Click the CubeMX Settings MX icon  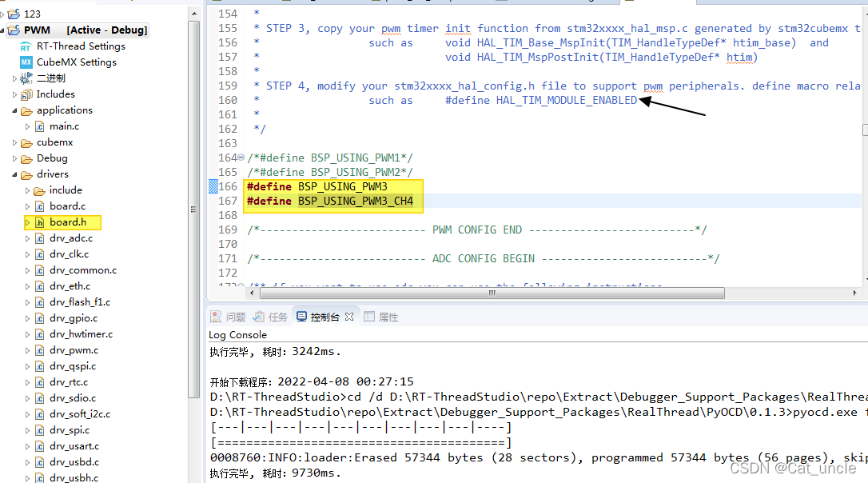26,62
